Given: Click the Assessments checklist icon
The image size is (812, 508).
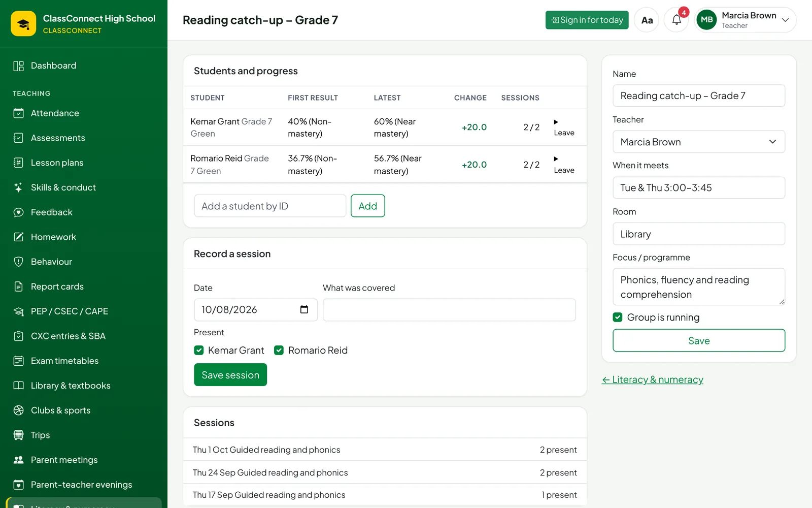Looking at the screenshot, I should pos(19,138).
